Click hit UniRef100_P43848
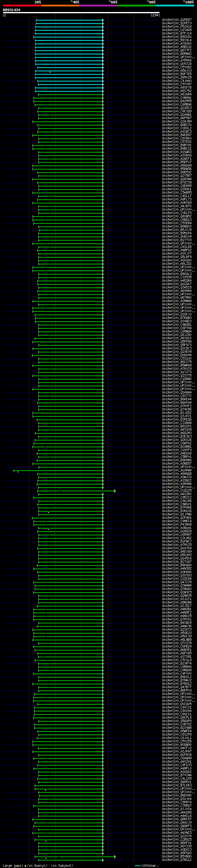Viewport: 197px width, 868px height. (177, 525)
